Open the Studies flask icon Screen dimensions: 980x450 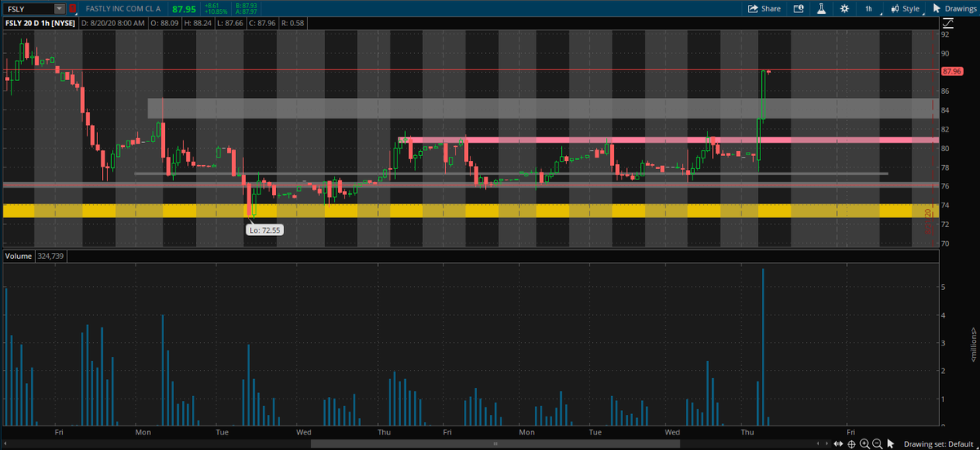pos(822,8)
